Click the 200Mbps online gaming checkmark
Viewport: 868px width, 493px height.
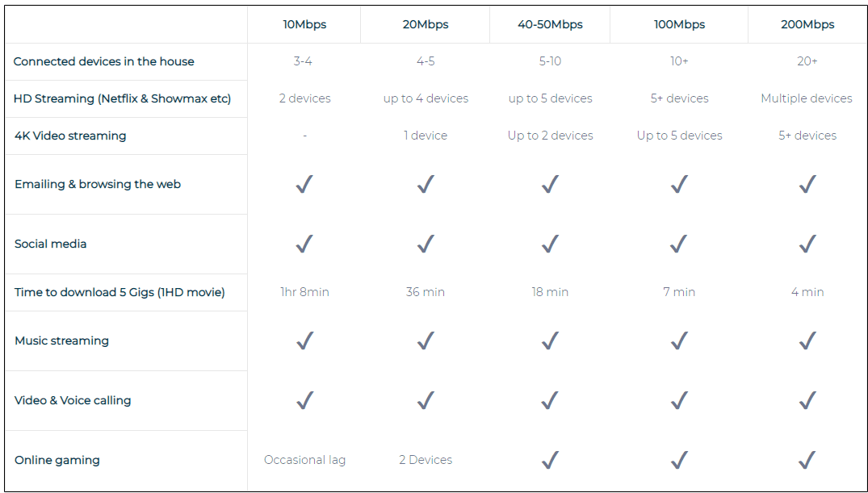pyautogui.click(x=807, y=460)
